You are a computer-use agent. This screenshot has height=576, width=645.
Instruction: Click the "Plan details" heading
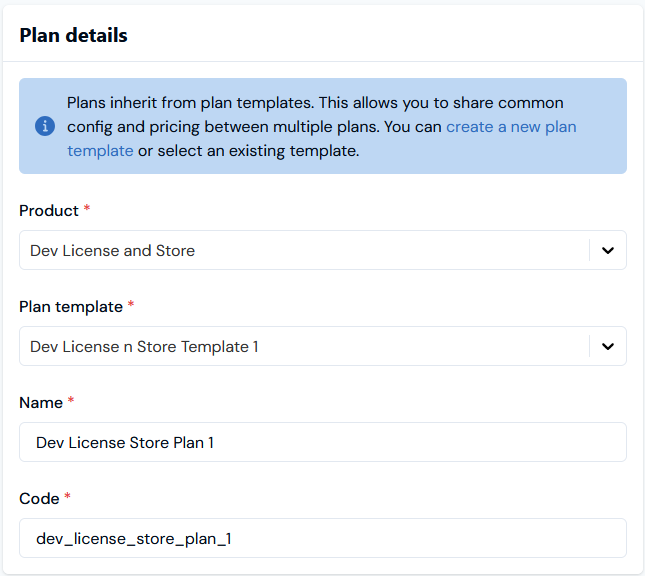click(x=74, y=35)
